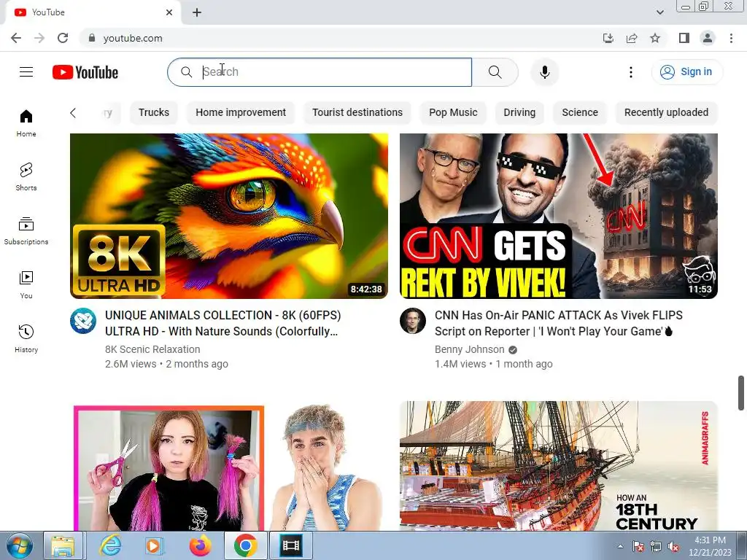
Task: Show previous category chips with left chevron
Action: click(x=73, y=113)
